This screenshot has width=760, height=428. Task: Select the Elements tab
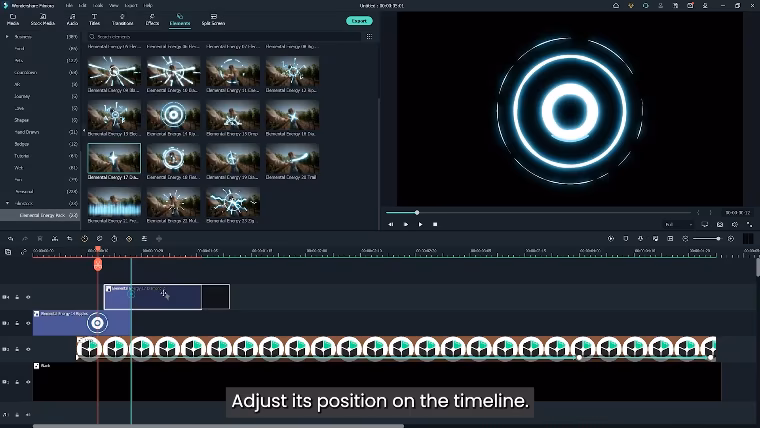pyautogui.click(x=179, y=19)
